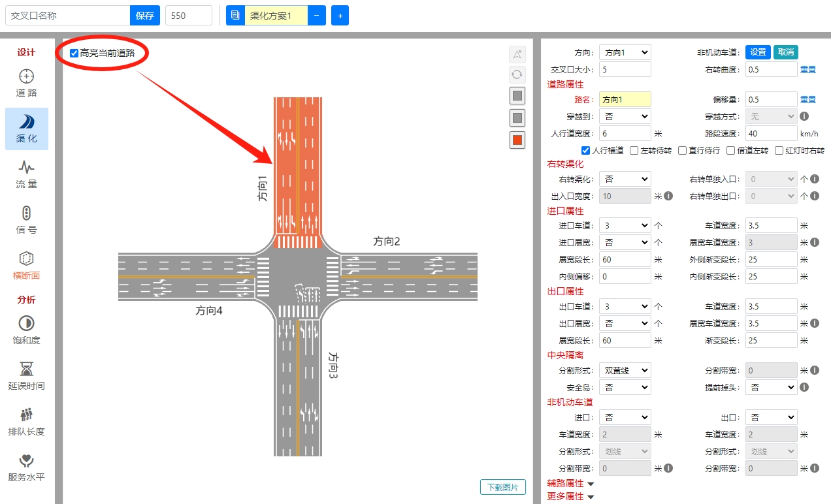Enable the 直行待行 checkbox
Screen dimensions: 831x504
click(x=682, y=150)
